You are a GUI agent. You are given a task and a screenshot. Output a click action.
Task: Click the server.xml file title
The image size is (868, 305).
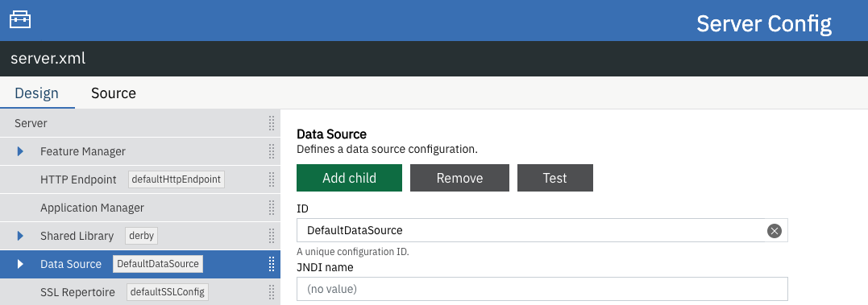[48, 59]
